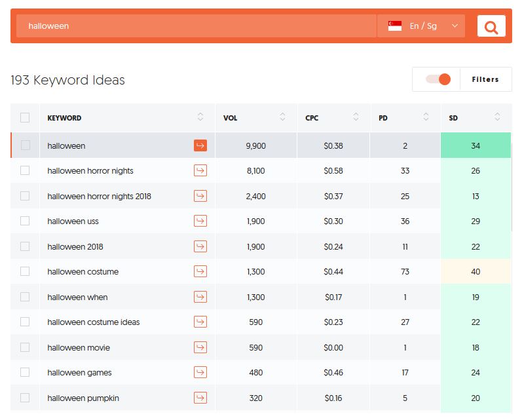Click keyword text halloween horror nights 2018
Screen dimensions: 522x420
99,196
